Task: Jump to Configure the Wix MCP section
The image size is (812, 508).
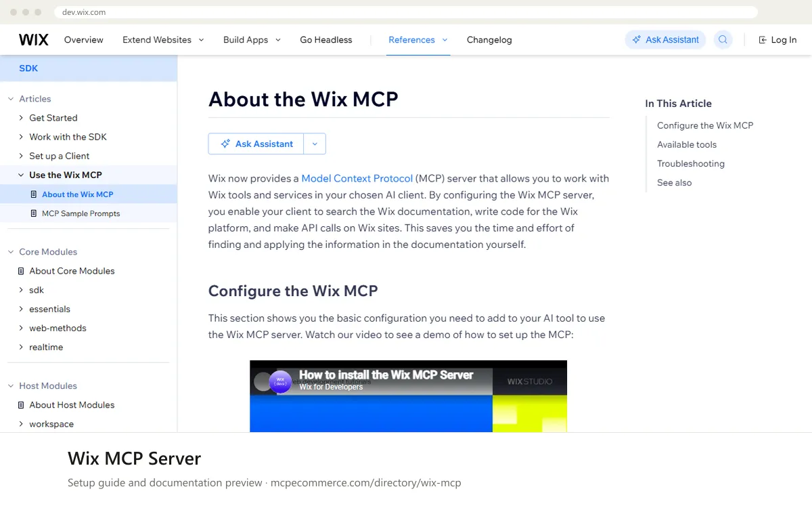Action: [705, 125]
